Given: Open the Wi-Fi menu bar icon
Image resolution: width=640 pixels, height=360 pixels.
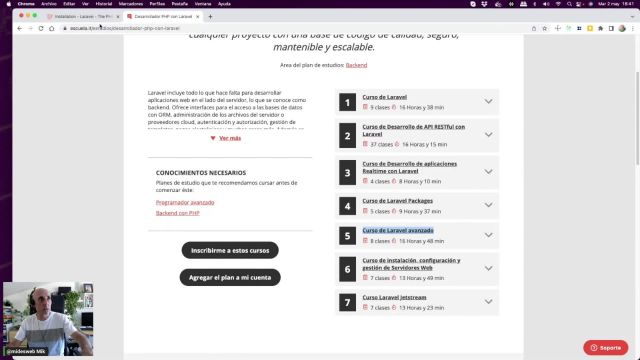Looking at the screenshot, I should coord(558,4).
